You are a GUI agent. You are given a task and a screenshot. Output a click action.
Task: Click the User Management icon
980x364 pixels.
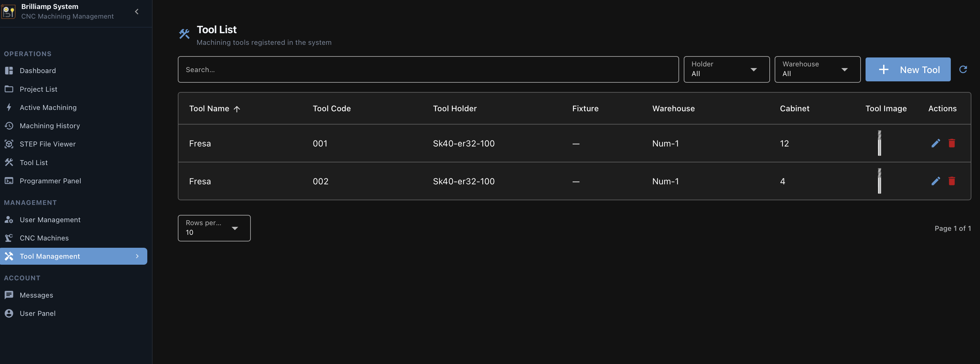(9, 220)
